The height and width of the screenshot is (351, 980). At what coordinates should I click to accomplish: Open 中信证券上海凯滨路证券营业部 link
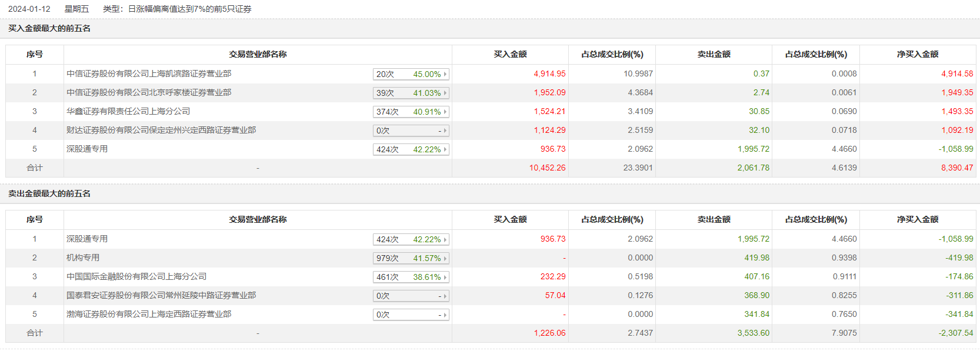(x=149, y=73)
